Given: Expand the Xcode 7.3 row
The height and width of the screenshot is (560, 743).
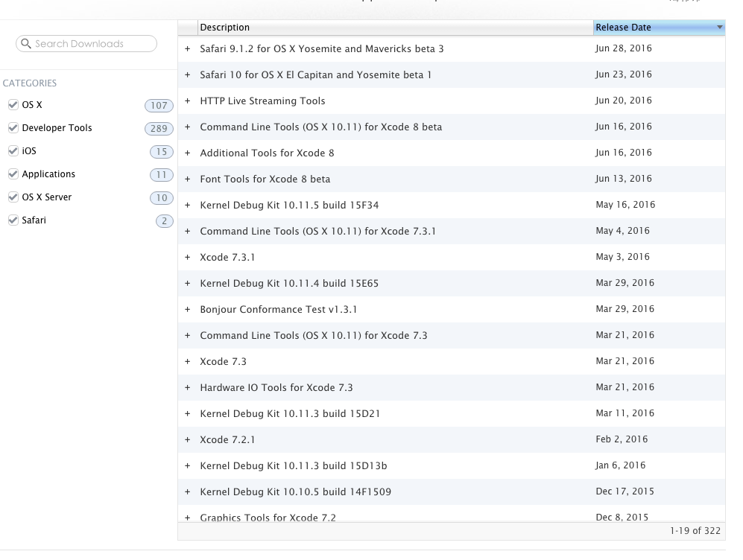Looking at the screenshot, I should coord(188,361).
